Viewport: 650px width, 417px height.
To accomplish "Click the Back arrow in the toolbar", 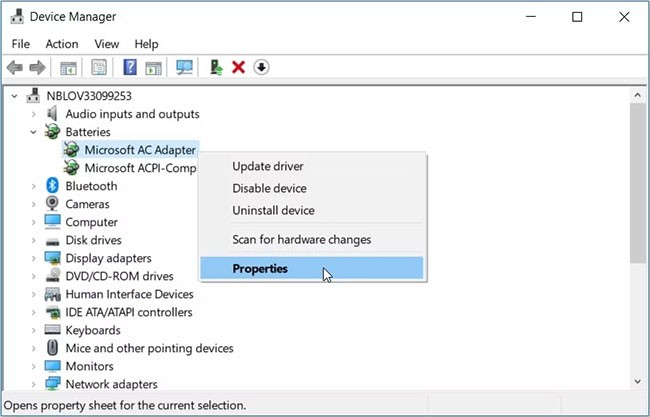I will coord(15,67).
